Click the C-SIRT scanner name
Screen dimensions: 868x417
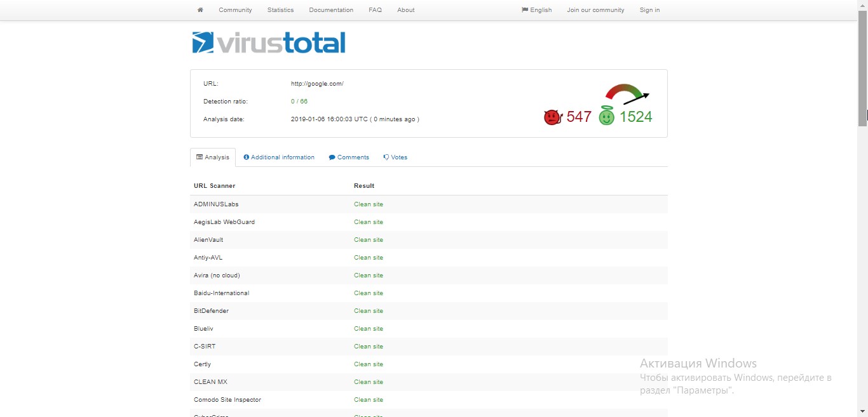point(205,347)
